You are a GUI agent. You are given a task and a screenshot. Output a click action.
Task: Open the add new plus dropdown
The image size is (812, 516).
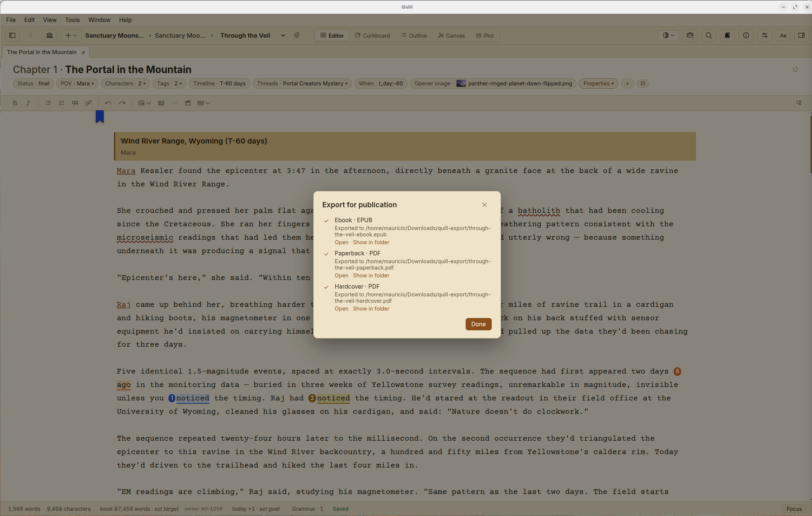71,35
